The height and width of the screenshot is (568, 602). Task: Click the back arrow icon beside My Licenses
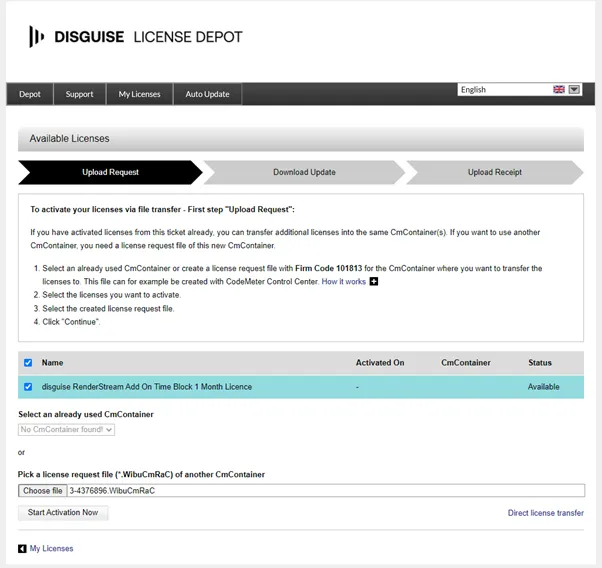pos(22,548)
